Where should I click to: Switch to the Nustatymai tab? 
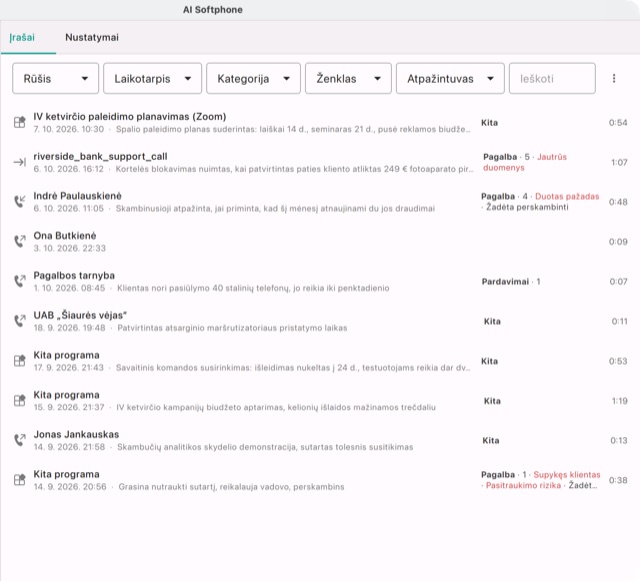(x=92, y=38)
